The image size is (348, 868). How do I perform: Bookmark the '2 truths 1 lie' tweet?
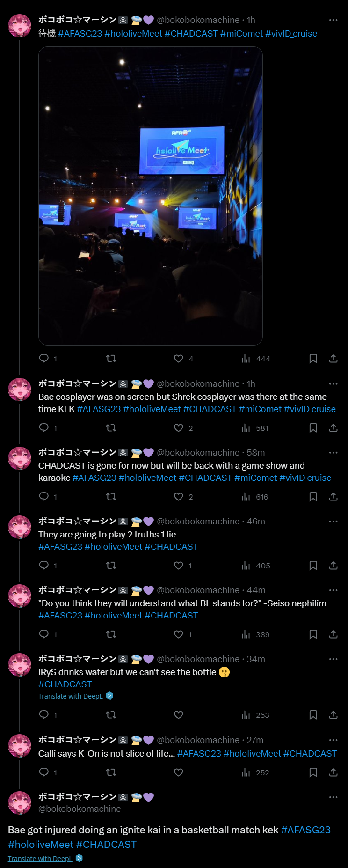tap(313, 566)
